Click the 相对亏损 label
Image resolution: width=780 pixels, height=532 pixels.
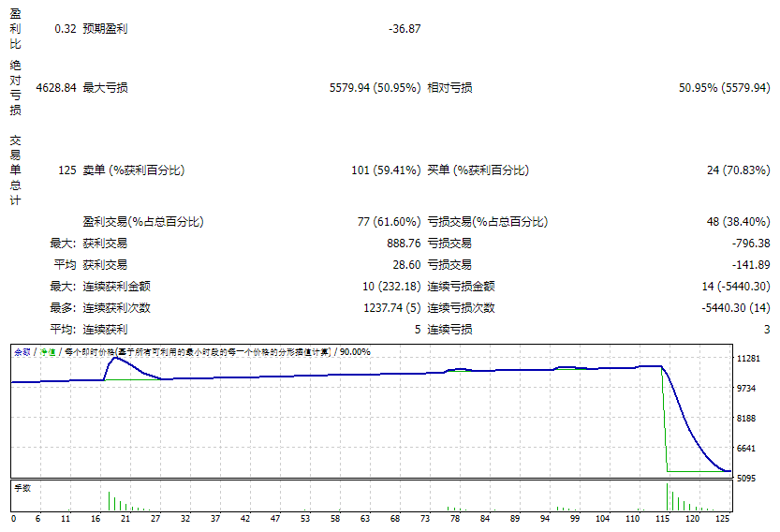[449, 88]
